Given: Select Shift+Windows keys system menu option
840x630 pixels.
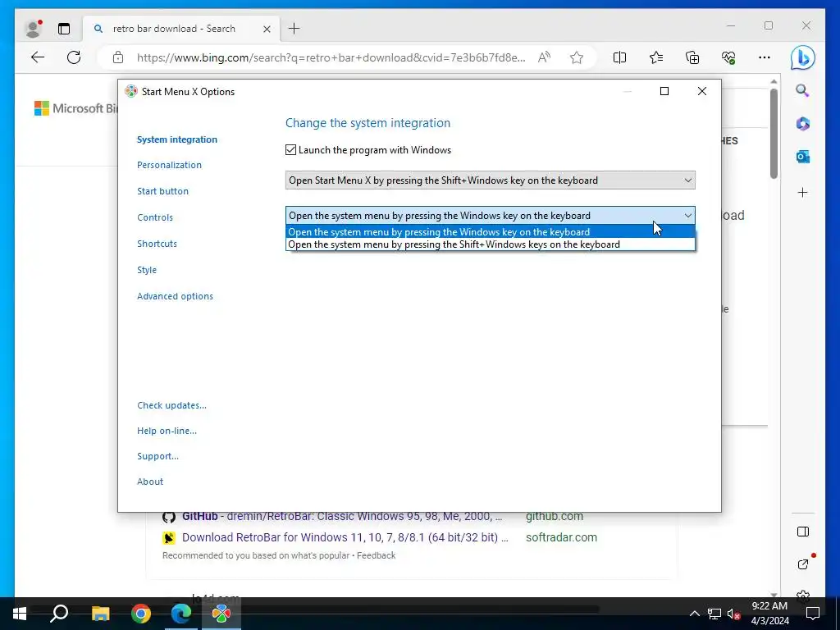Looking at the screenshot, I should (x=491, y=244).
